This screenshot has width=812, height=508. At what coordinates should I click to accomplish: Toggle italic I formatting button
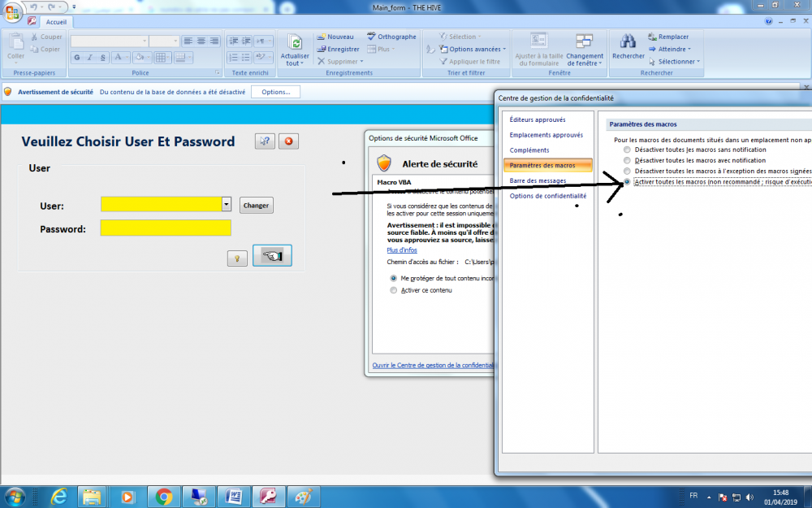coord(90,57)
